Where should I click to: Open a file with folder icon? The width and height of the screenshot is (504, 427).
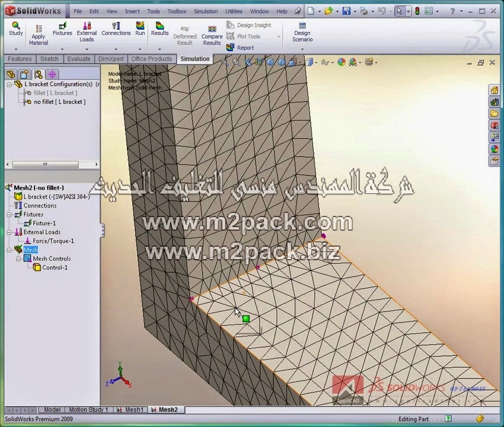coord(328,11)
